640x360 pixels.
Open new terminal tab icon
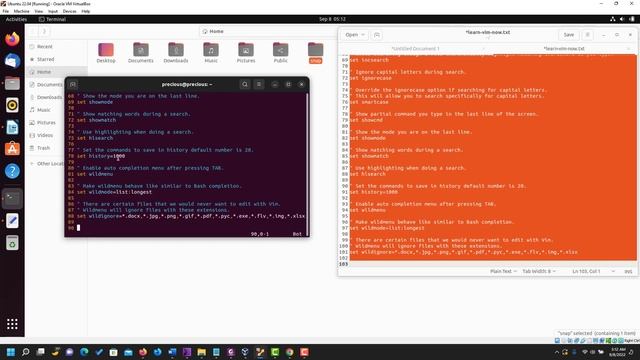73,84
